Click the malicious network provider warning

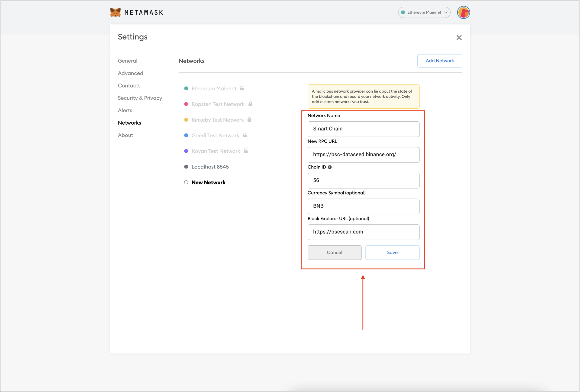(x=363, y=96)
